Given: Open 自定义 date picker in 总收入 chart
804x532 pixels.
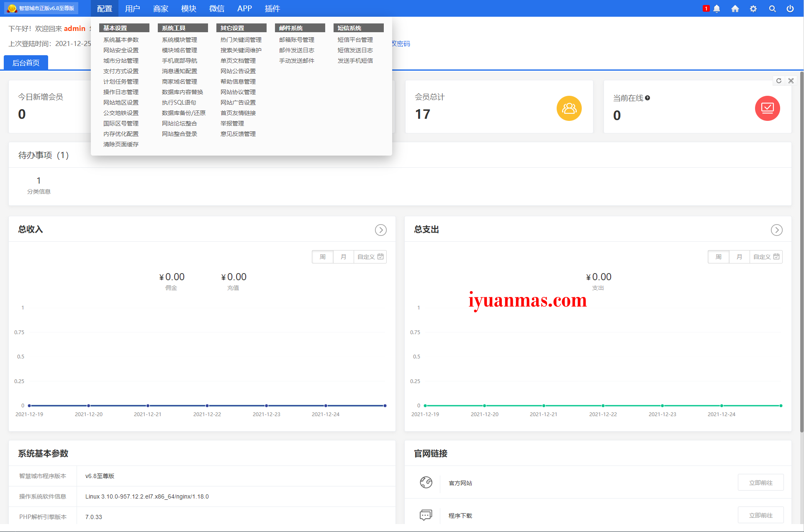Looking at the screenshot, I should click(x=370, y=257).
